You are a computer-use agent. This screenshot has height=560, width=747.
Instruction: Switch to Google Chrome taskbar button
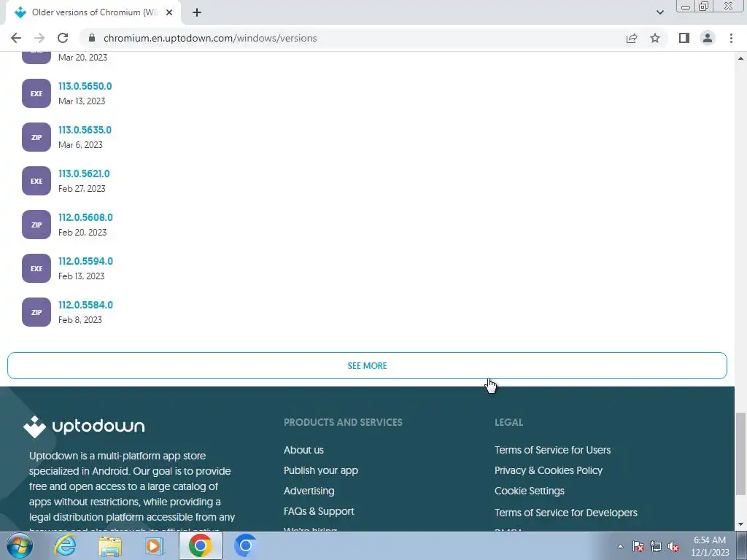pos(200,545)
